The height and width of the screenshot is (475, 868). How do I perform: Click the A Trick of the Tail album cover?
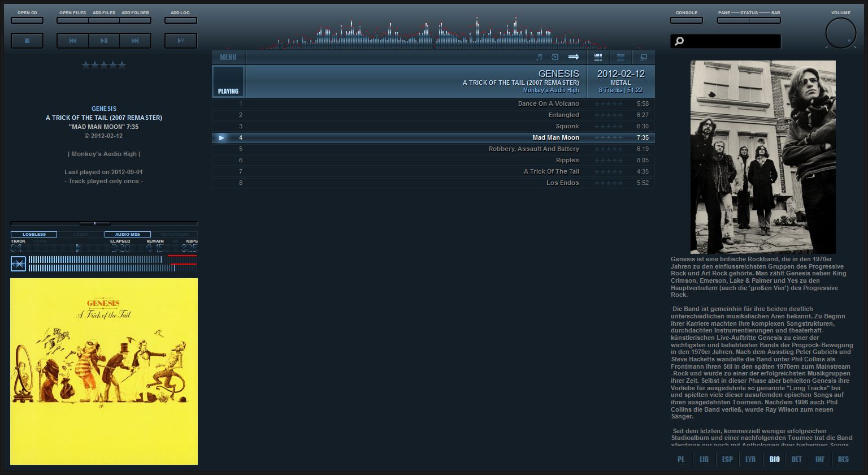click(104, 372)
